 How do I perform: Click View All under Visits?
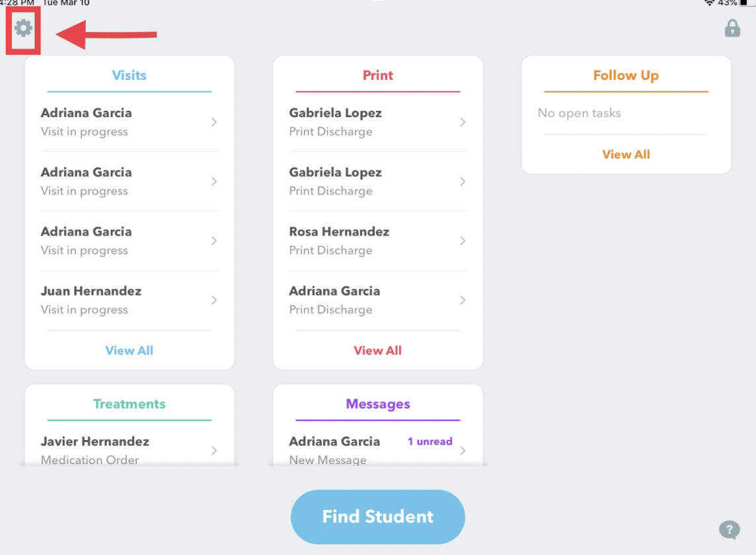coord(130,351)
